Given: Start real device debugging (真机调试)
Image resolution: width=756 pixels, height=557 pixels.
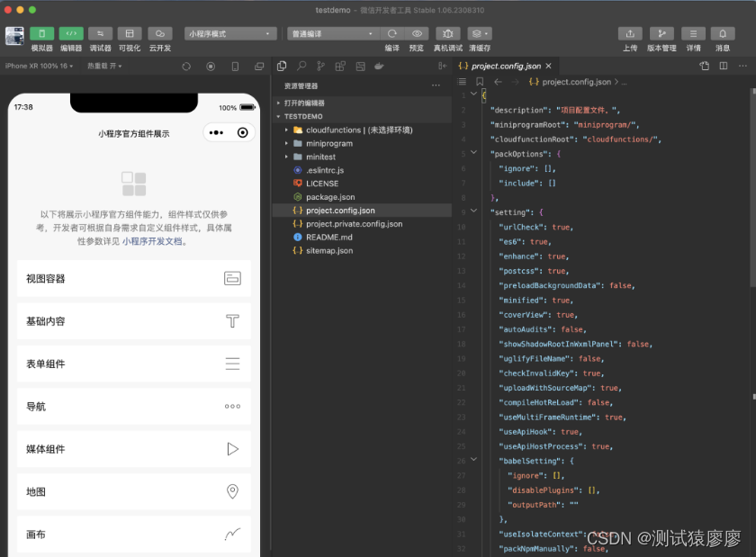Looking at the screenshot, I should (448, 34).
